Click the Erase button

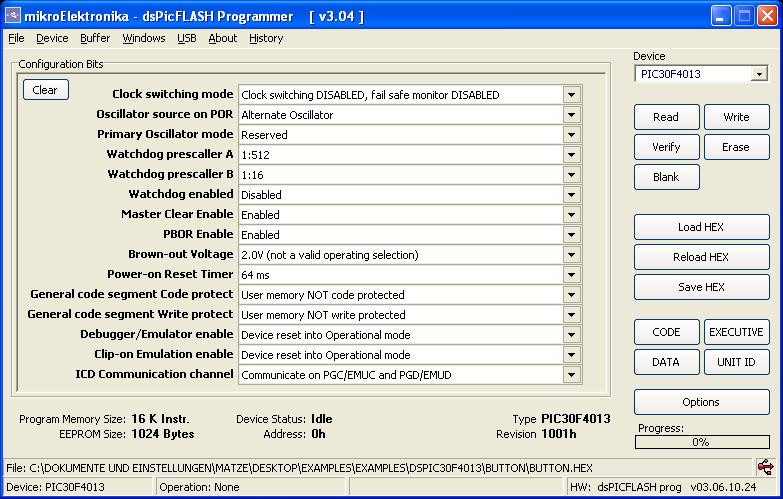[x=737, y=147]
